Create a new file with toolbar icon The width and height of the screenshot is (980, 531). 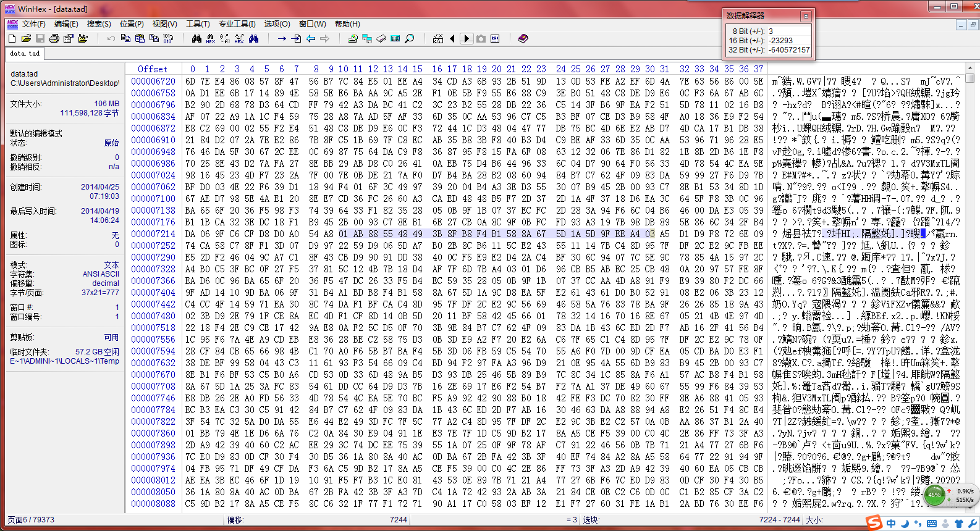click(12, 38)
